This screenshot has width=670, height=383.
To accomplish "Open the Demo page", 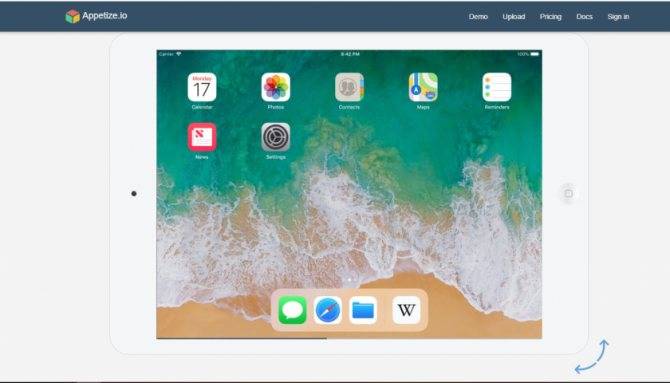I will click(478, 17).
